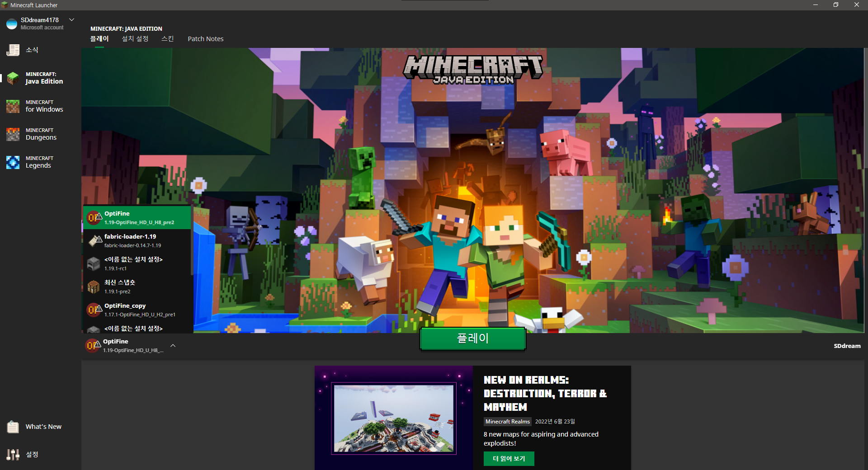The width and height of the screenshot is (868, 470).
Task: Open Minecraft Legends sidebar label
Action: point(39,162)
